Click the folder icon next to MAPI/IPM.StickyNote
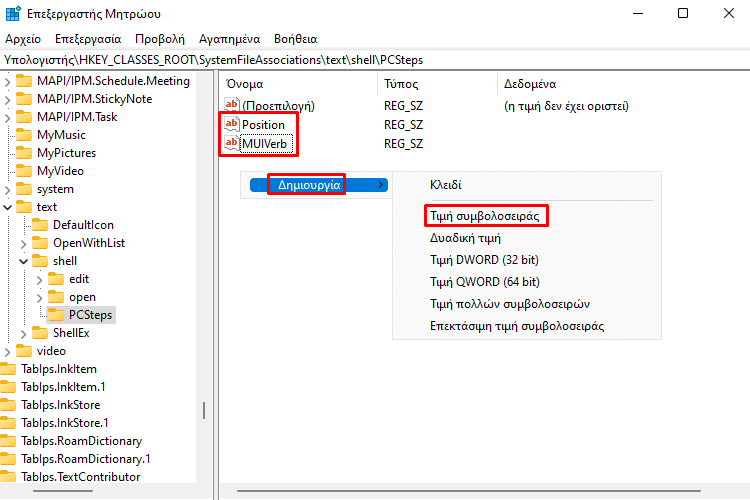 click(24, 99)
